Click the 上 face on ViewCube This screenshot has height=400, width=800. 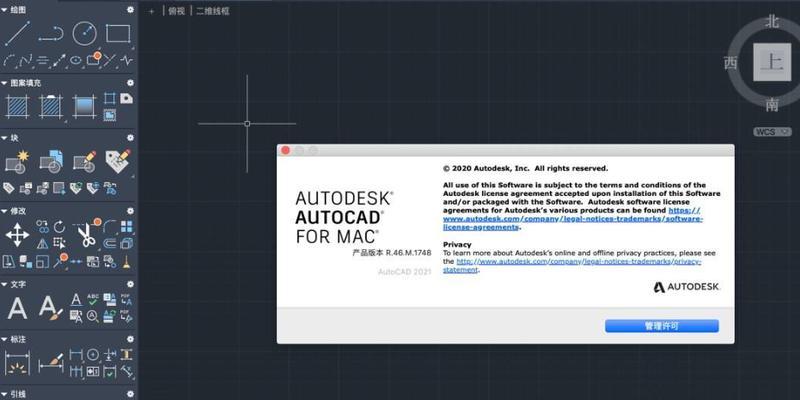(x=772, y=62)
